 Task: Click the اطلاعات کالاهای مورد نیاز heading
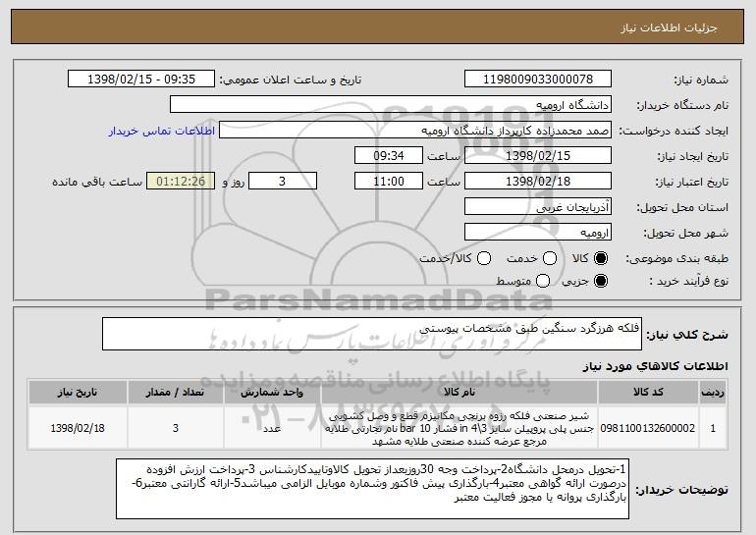(x=655, y=366)
